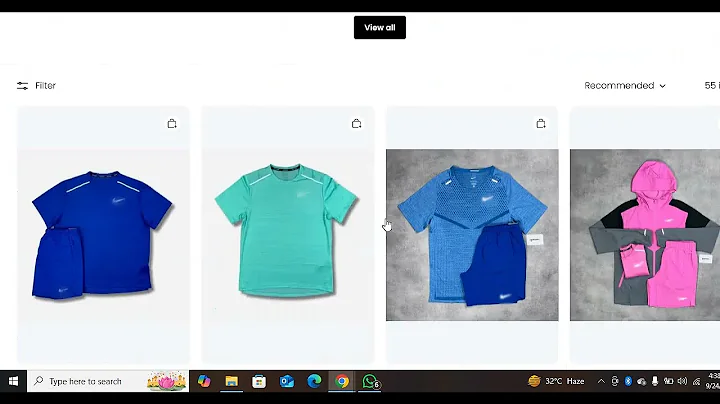
Task: Show hidden system tray icons
Action: (601, 381)
